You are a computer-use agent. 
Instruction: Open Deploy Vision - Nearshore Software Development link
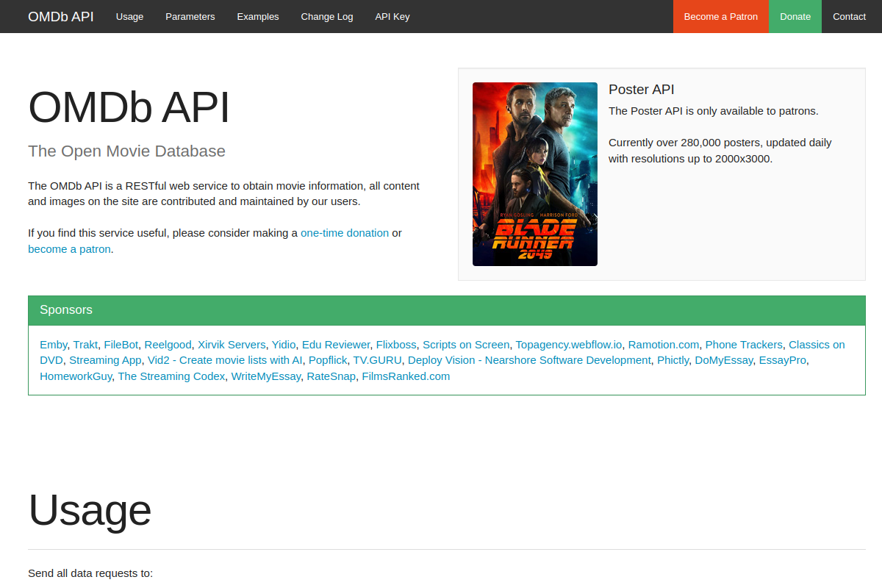[529, 360]
